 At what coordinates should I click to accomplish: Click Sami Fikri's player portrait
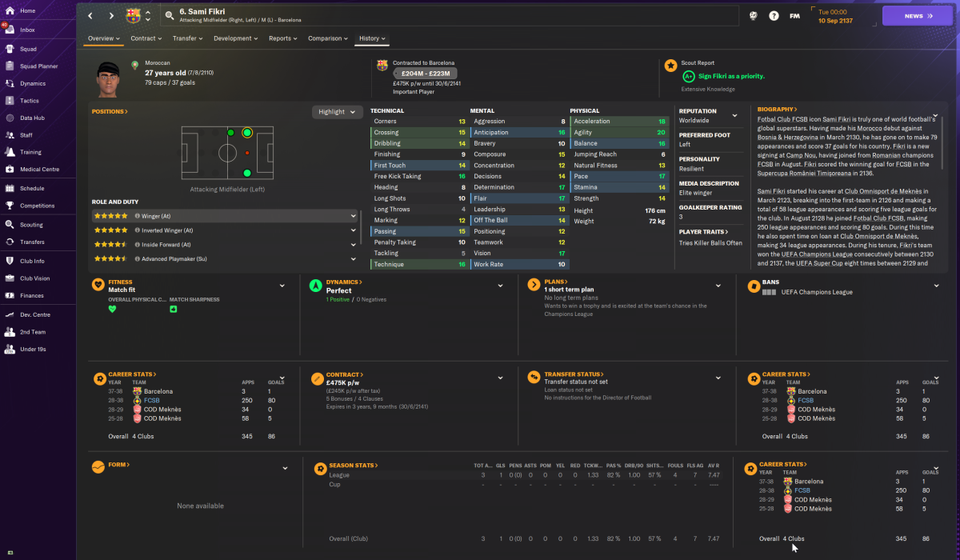click(109, 78)
